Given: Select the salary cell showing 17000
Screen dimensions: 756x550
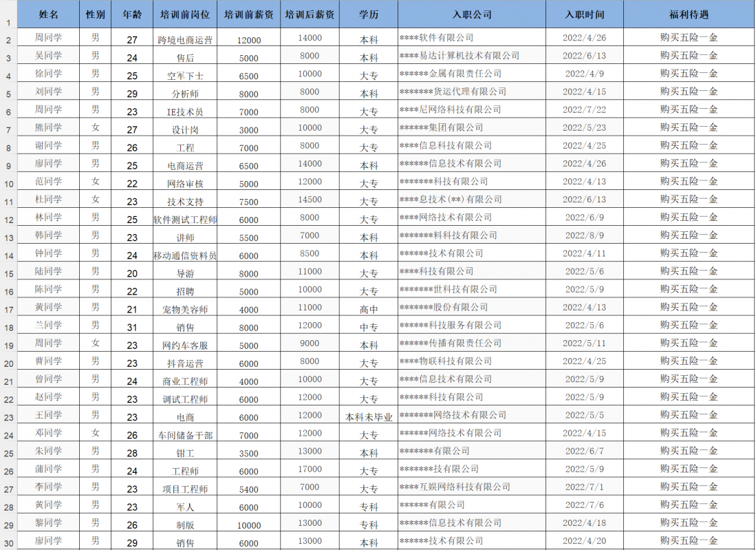Looking at the screenshot, I should point(310,469).
